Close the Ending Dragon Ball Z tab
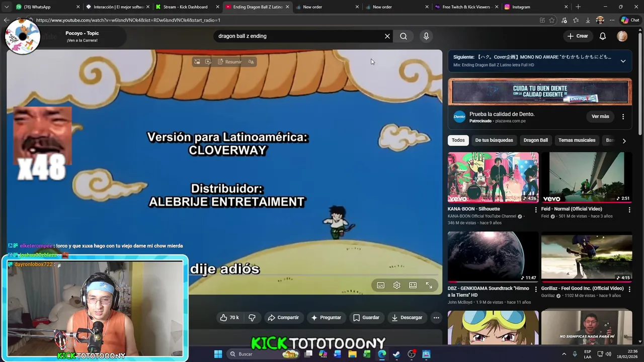Image resolution: width=644 pixels, height=362 pixels. tap(287, 7)
